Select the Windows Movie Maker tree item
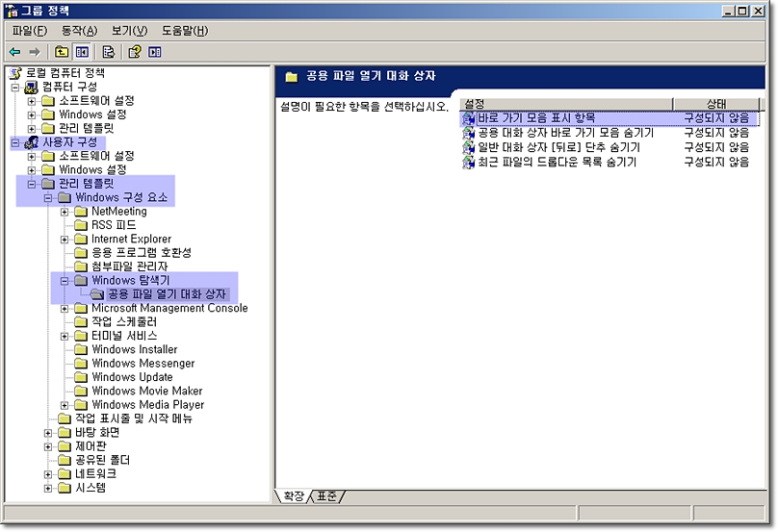Viewport: 778px width, 532px height. (x=147, y=392)
